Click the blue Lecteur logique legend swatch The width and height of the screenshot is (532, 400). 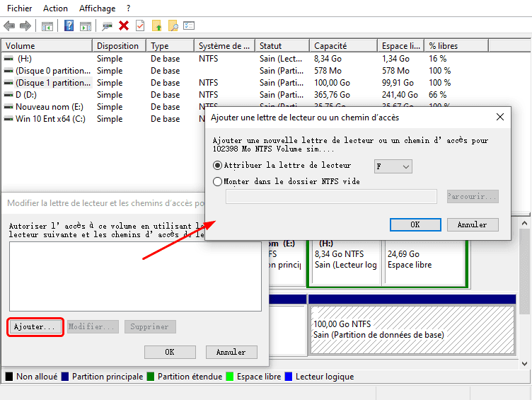tap(289, 377)
